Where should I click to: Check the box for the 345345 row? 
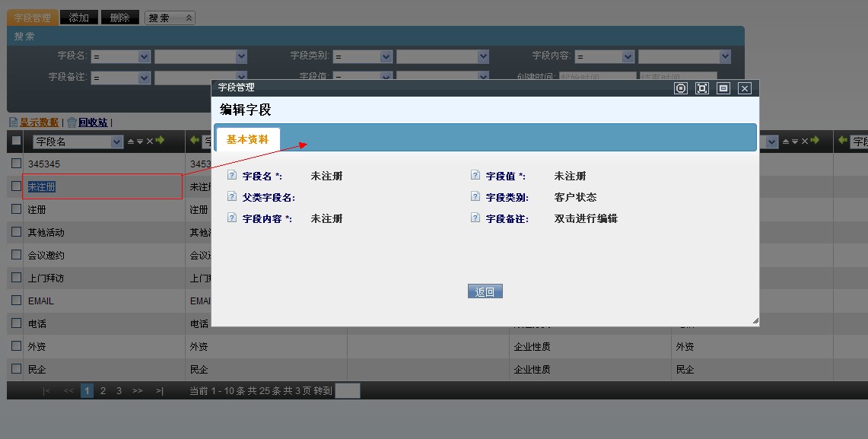(16, 164)
